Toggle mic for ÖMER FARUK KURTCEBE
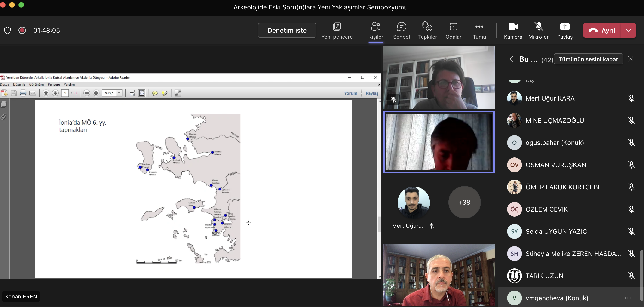644x307 pixels. tap(631, 187)
